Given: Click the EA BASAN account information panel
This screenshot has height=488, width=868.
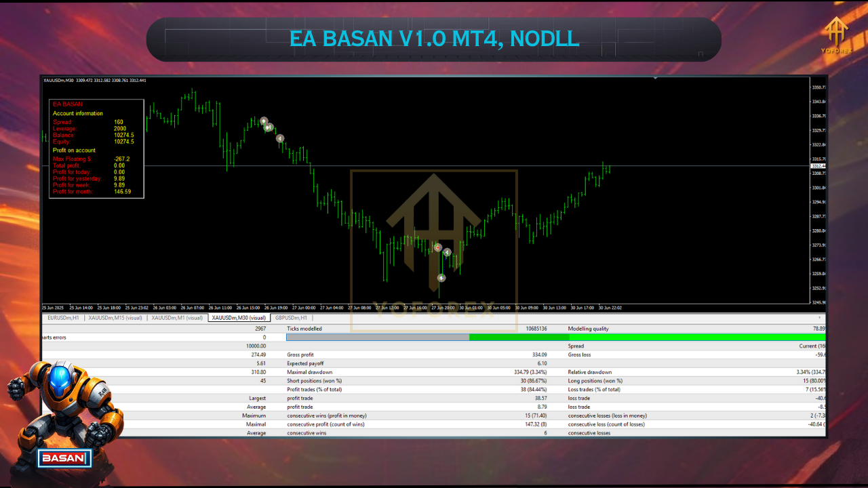Looking at the screenshot, I should pyautogui.click(x=96, y=149).
